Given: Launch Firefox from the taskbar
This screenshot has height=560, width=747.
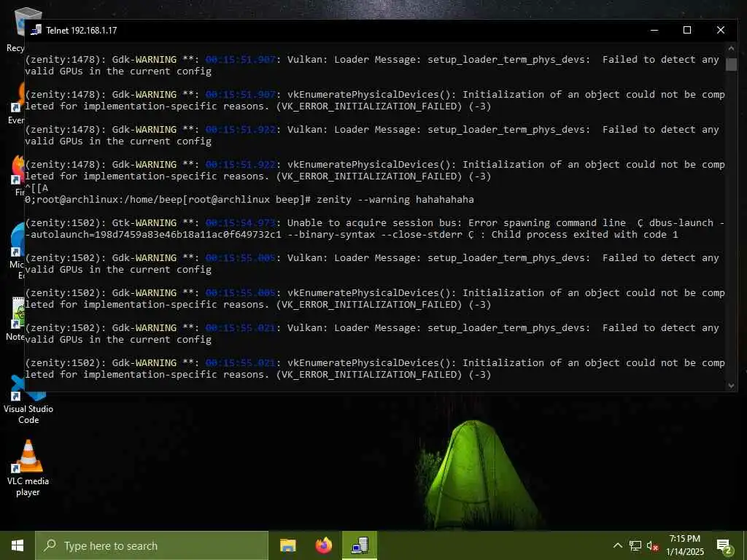Looking at the screenshot, I should [x=323, y=545].
